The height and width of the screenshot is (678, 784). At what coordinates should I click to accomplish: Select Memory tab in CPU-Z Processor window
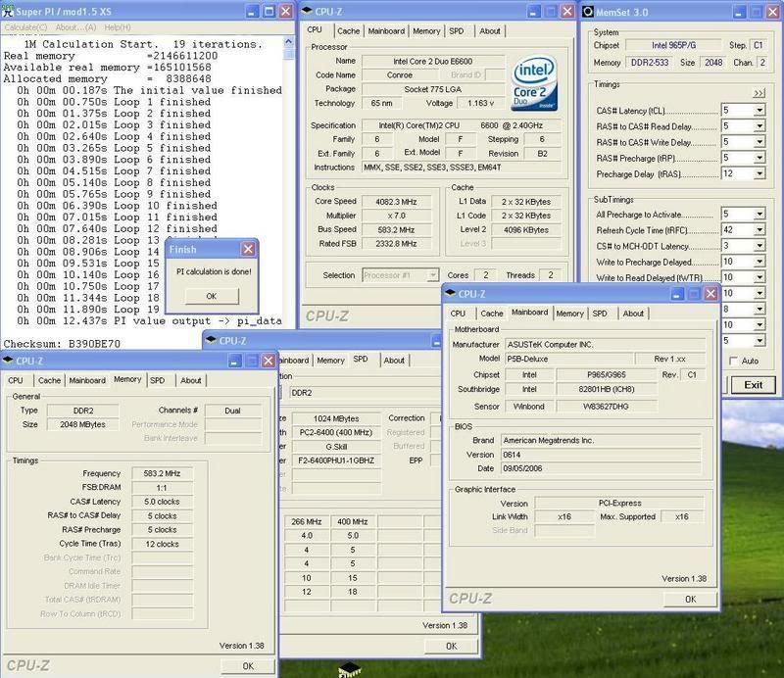tap(426, 31)
